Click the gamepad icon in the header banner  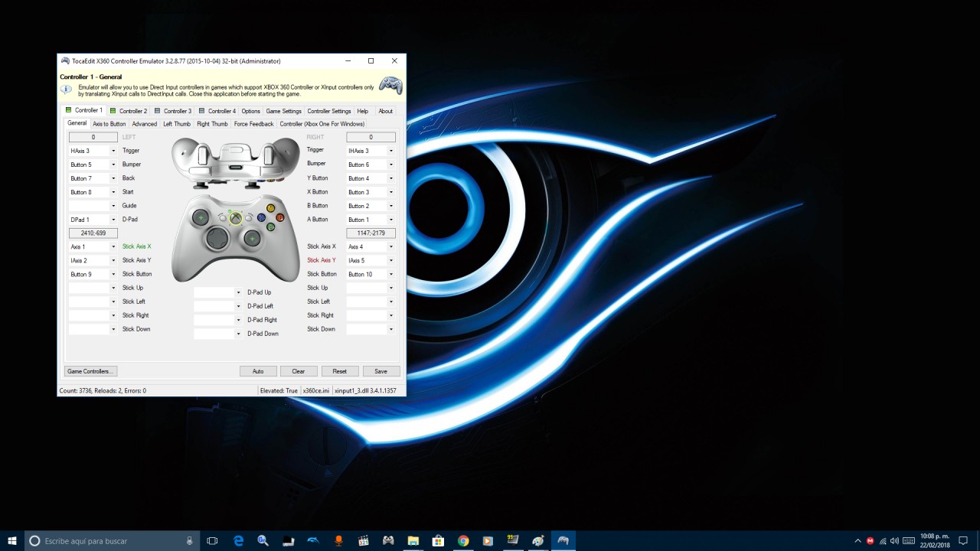391,85
